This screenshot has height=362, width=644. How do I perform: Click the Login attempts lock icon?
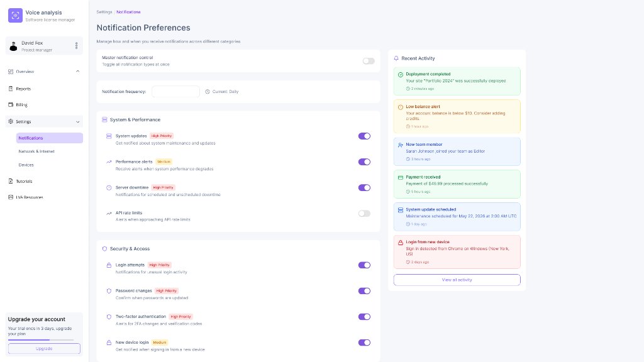[x=109, y=265]
